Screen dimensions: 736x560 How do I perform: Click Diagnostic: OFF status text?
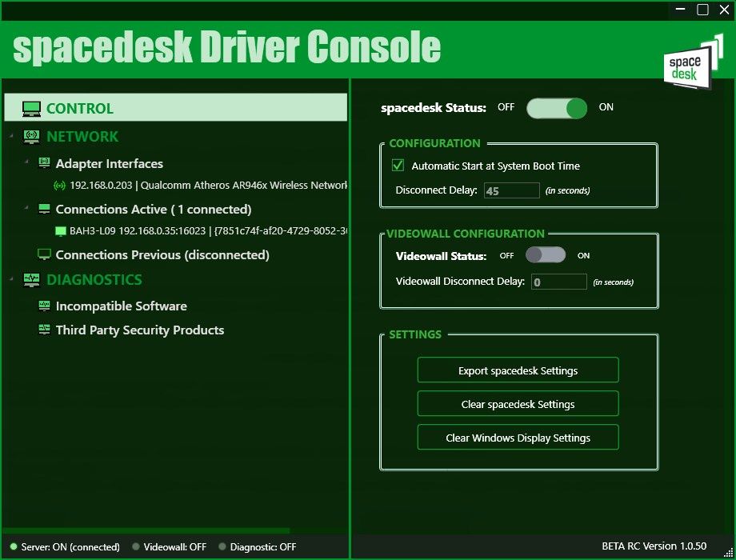coord(263,547)
